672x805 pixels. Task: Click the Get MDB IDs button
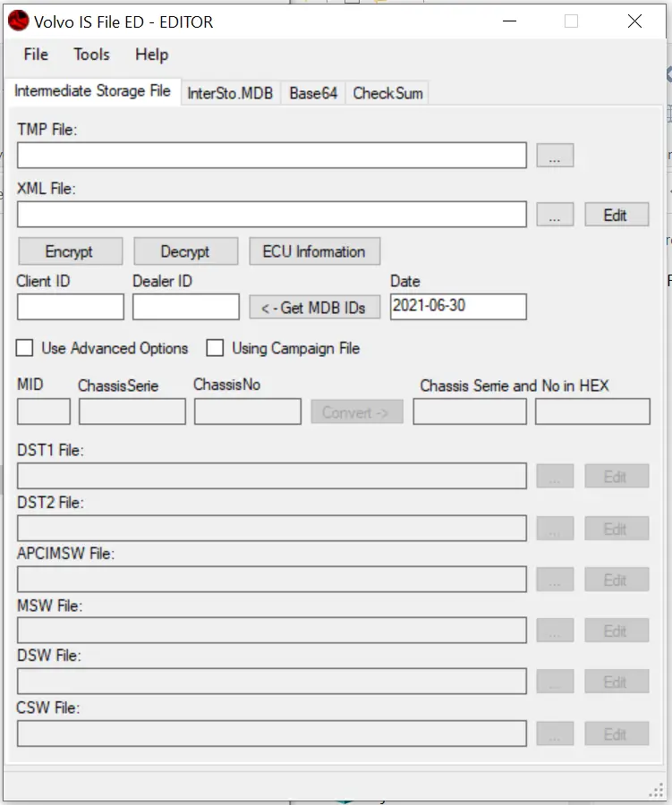coord(314,308)
